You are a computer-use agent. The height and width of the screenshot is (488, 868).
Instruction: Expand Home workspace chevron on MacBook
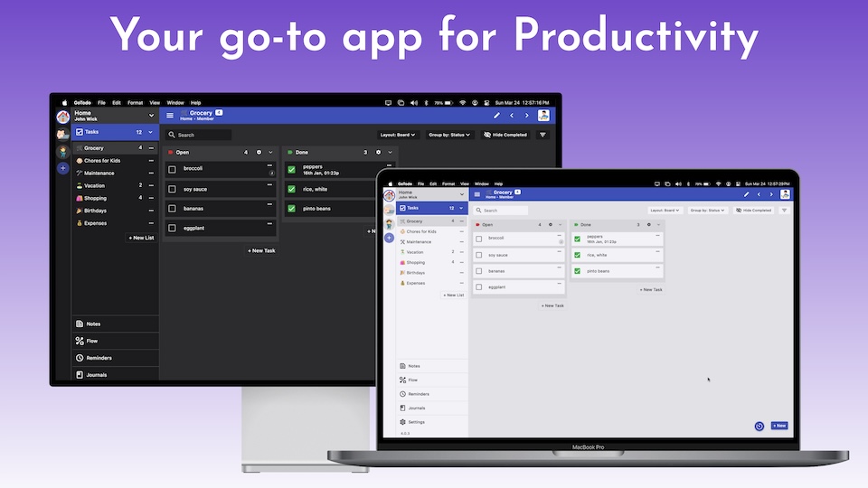point(462,195)
